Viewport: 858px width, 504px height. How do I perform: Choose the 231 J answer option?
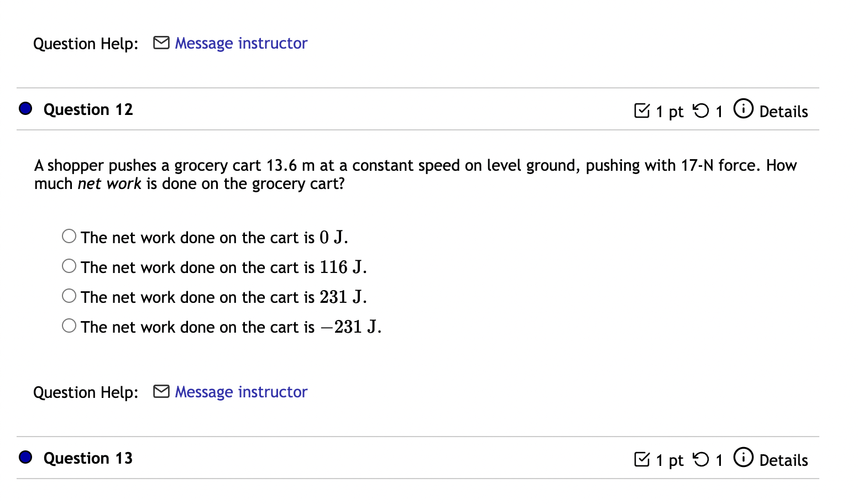click(x=69, y=296)
